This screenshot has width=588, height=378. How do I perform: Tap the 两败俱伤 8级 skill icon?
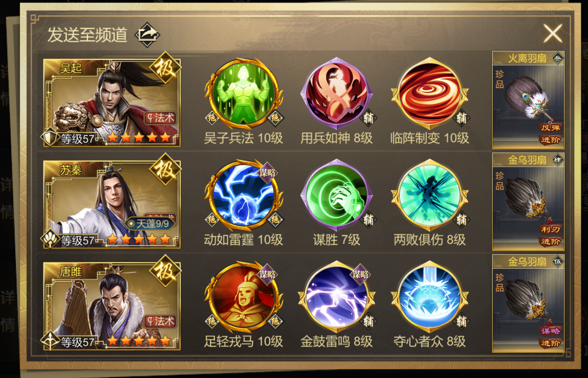coord(430,195)
